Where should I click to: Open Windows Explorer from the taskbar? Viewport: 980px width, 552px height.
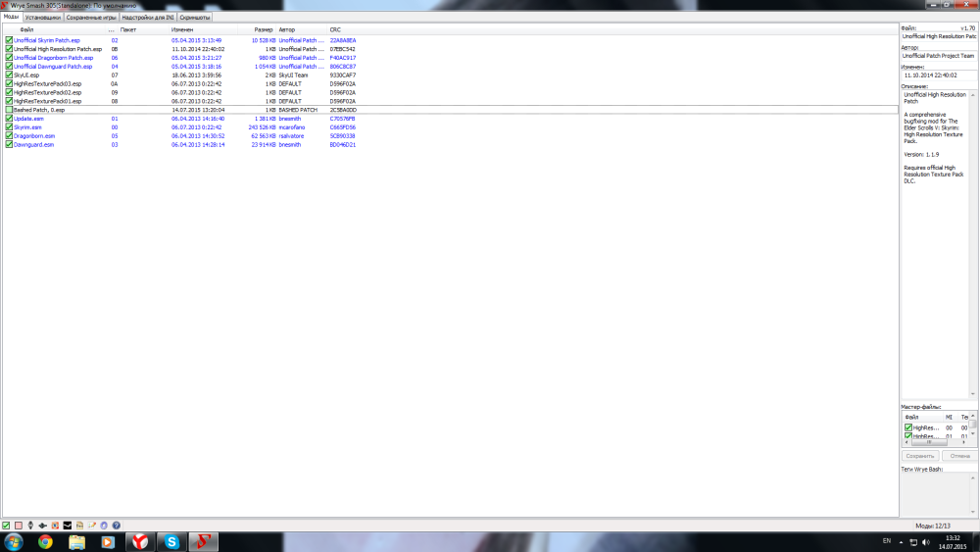(76, 542)
